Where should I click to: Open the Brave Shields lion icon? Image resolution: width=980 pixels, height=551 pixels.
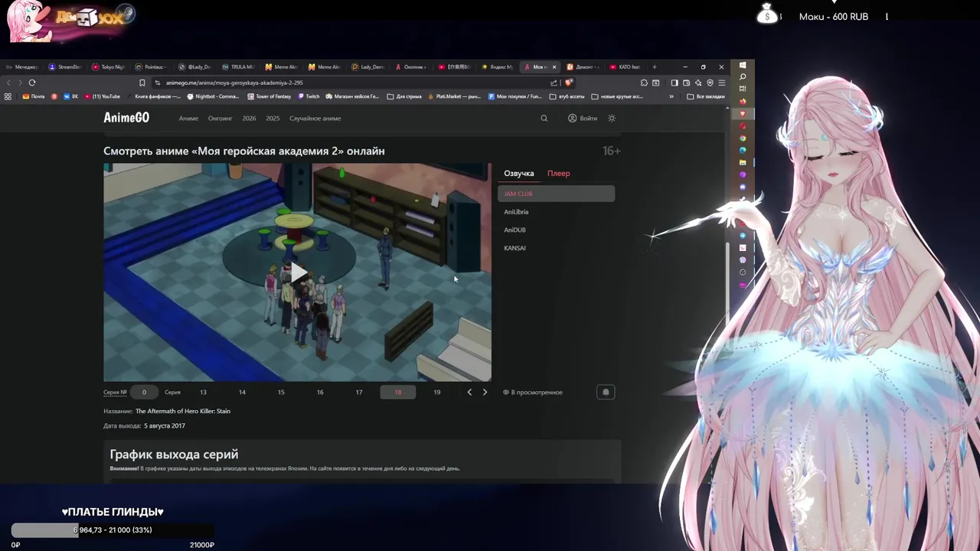(x=569, y=83)
